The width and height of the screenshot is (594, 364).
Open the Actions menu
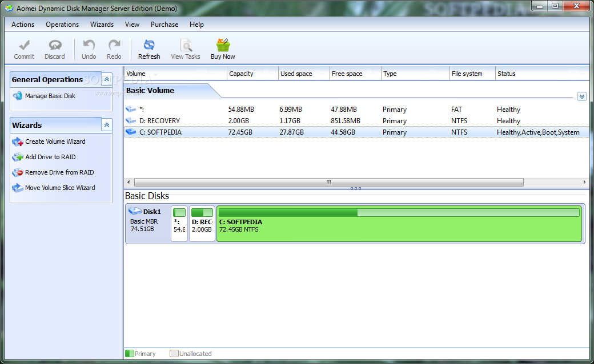coord(23,24)
